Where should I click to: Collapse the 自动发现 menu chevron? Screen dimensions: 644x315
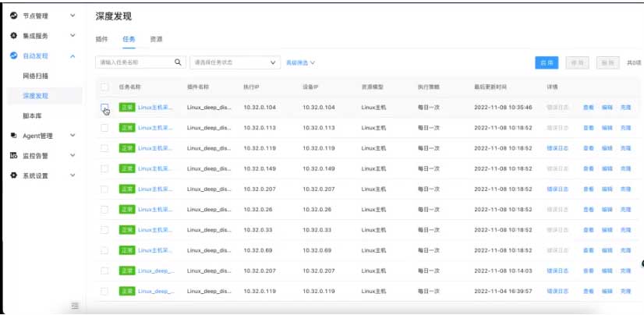coord(73,56)
